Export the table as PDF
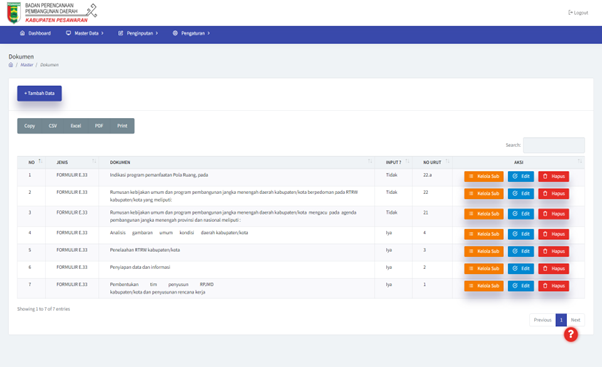The image size is (602, 367). [x=99, y=126]
